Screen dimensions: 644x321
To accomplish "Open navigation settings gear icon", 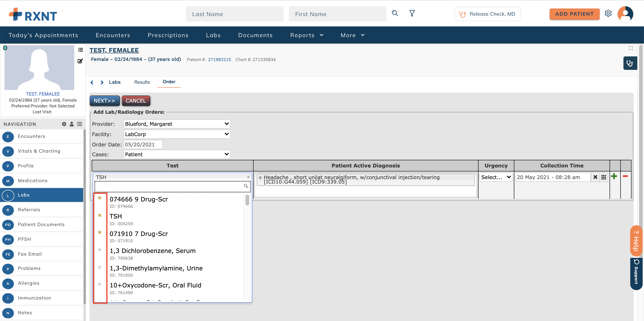I will pos(64,124).
